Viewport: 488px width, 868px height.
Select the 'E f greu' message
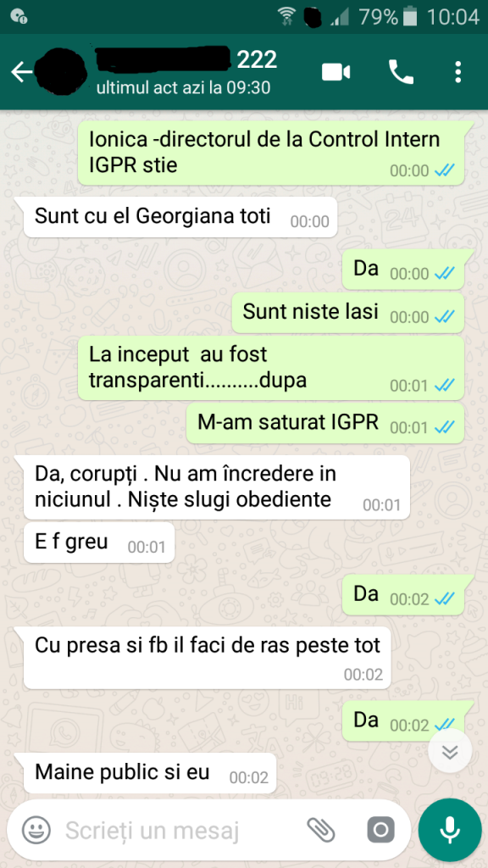[99, 542]
